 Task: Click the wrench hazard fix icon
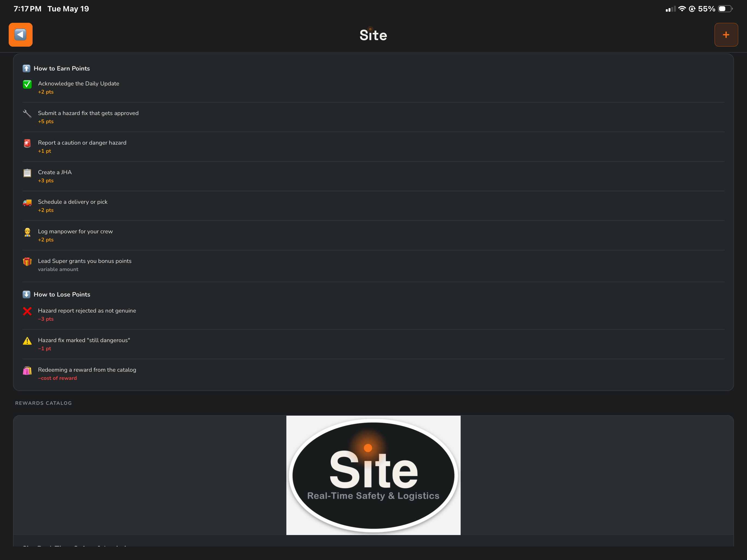(x=27, y=114)
